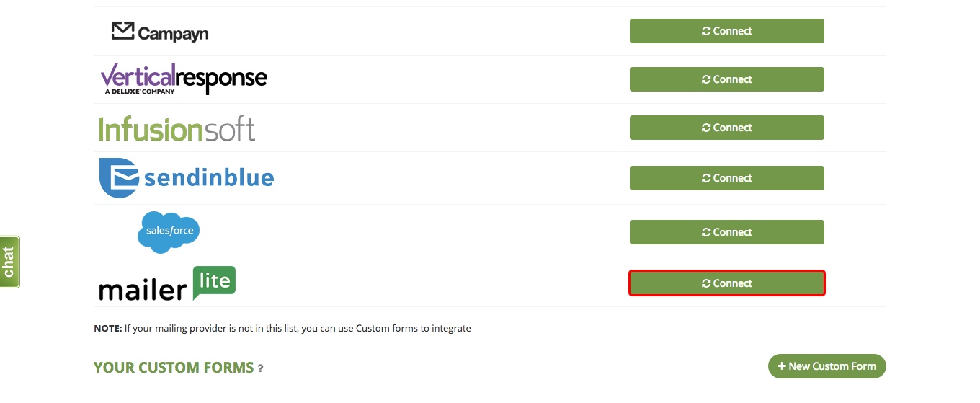The width and height of the screenshot is (980, 403).
Task: Connect the VerticalResponse integration
Action: pos(727,79)
